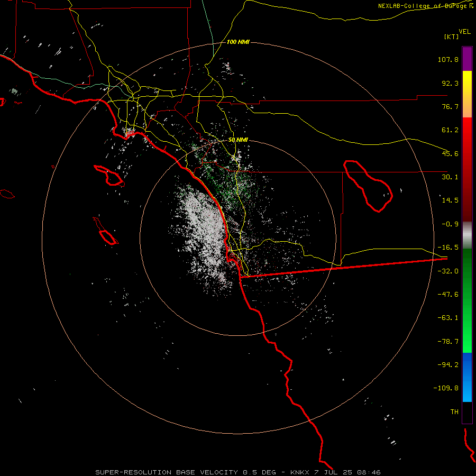Click the 14.5 value on the velocity scale
The image size is (476, 476).
(x=450, y=200)
